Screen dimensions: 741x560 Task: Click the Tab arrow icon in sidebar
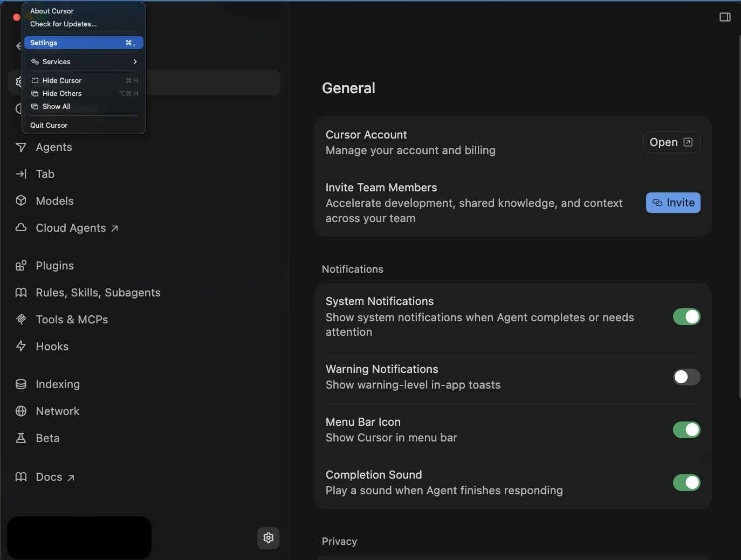coord(21,174)
